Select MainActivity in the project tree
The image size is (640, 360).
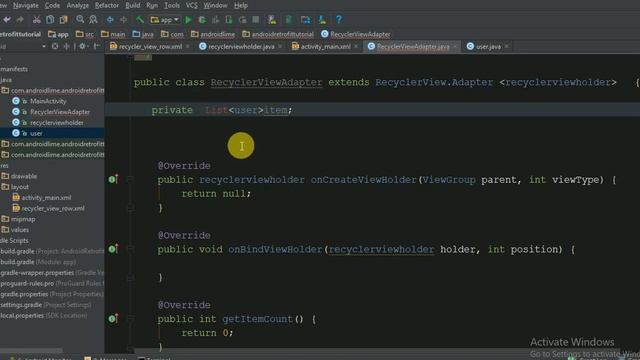pos(39,101)
